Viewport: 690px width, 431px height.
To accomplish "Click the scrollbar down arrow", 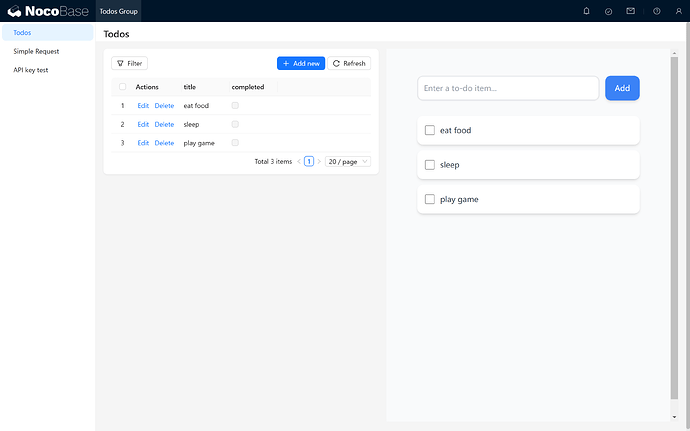I will 674,417.
